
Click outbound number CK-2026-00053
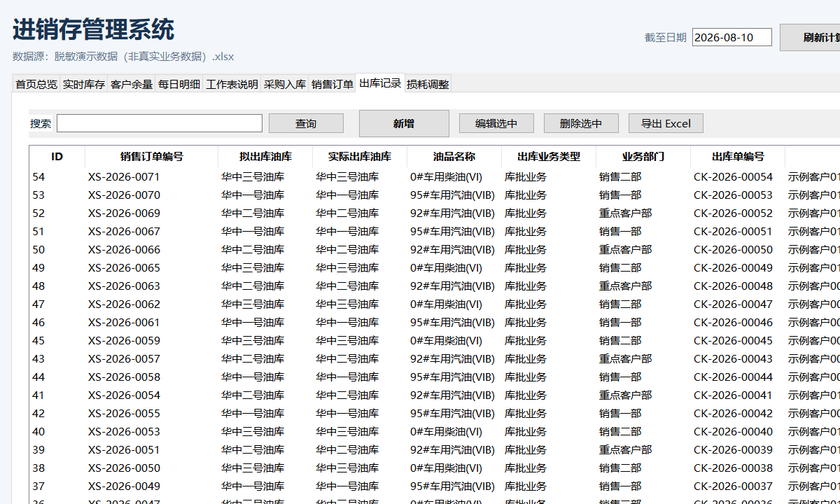(733, 195)
